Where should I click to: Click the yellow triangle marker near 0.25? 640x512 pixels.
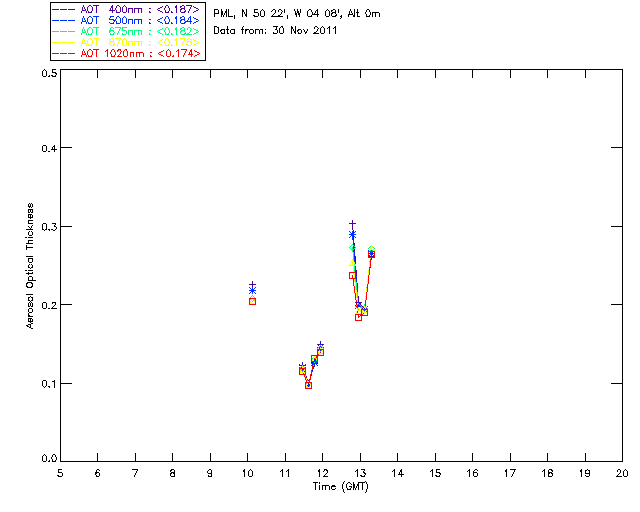click(352, 264)
